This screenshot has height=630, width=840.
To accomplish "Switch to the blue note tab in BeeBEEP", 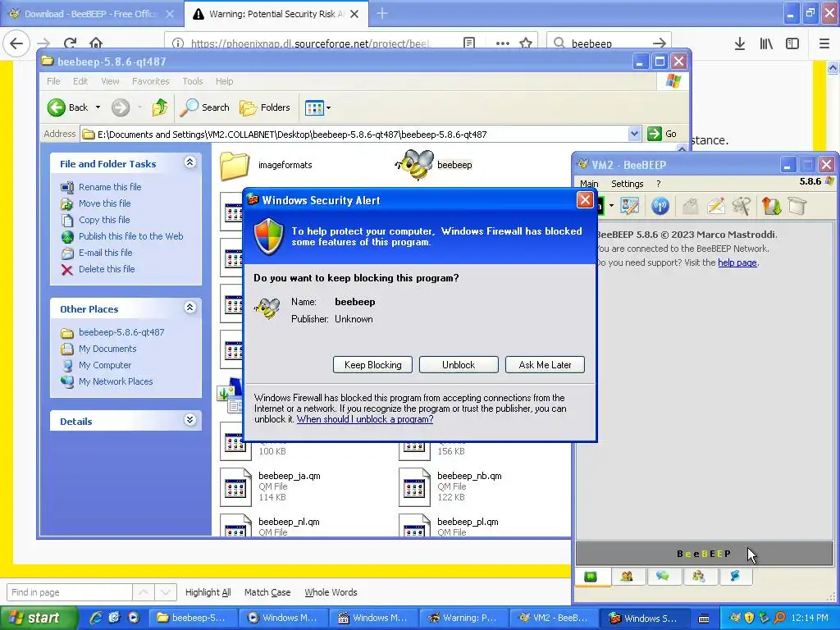I will click(x=734, y=577).
